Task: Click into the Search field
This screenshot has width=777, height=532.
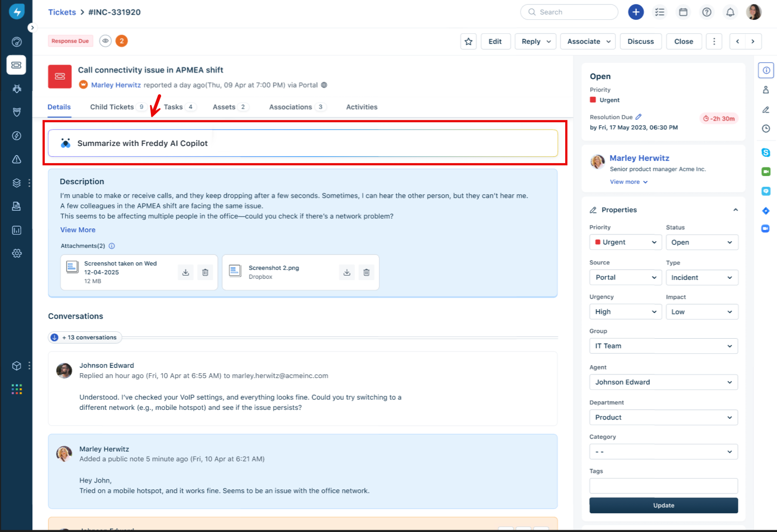Action: click(x=569, y=12)
